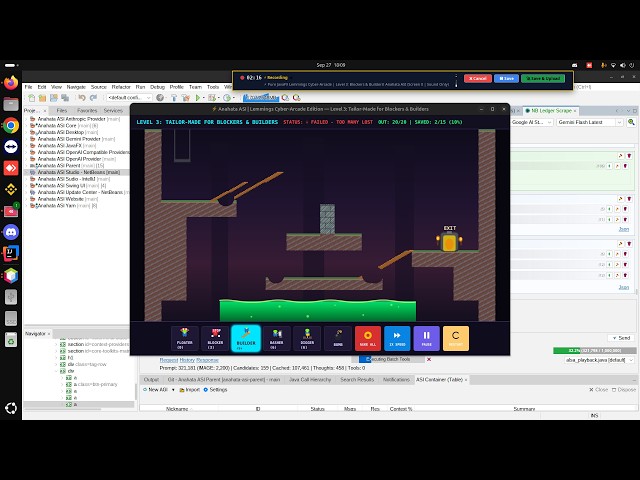Image resolution: width=640 pixels, height=480 pixels.
Task: Click the Debug Project toolbar icon
Action: tap(212, 98)
